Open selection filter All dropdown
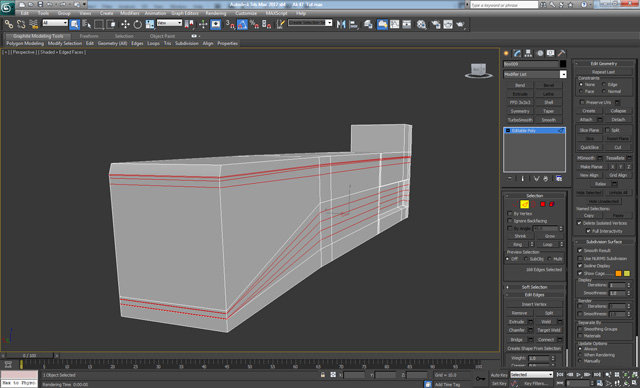The image size is (640, 388). [x=55, y=23]
